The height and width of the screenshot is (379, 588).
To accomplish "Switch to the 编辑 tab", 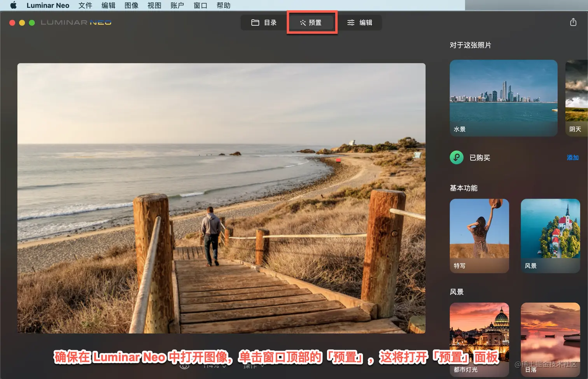I will point(360,23).
